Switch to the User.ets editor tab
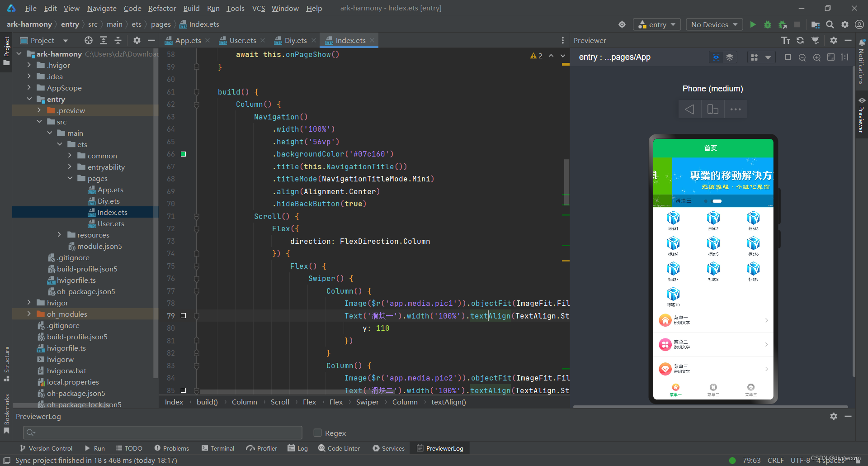 pos(242,40)
